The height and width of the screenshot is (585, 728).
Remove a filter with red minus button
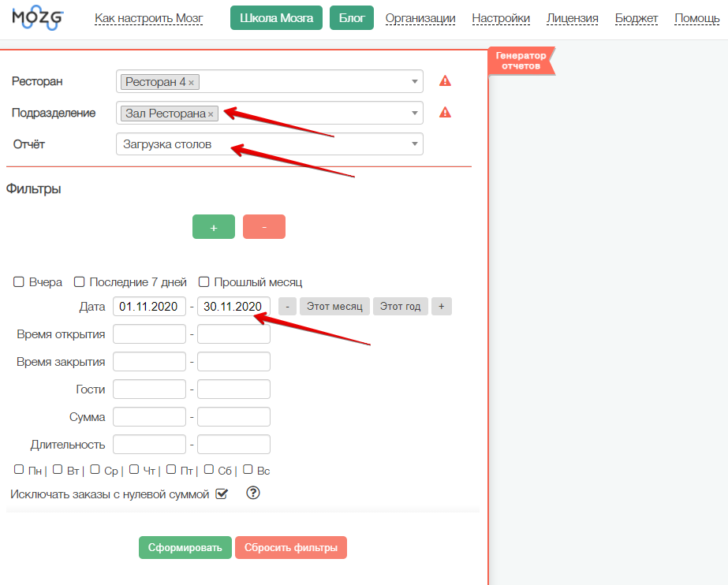tap(264, 227)
